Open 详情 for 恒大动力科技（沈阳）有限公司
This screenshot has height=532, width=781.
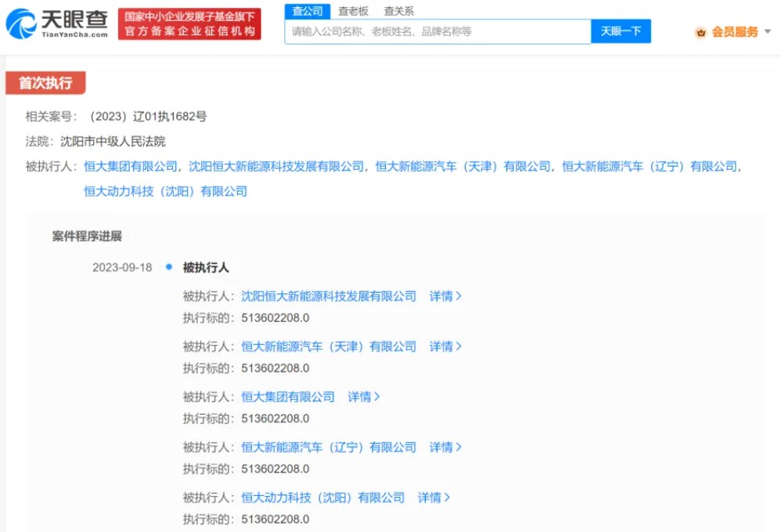pyautogui.click(x=434, y=498)
